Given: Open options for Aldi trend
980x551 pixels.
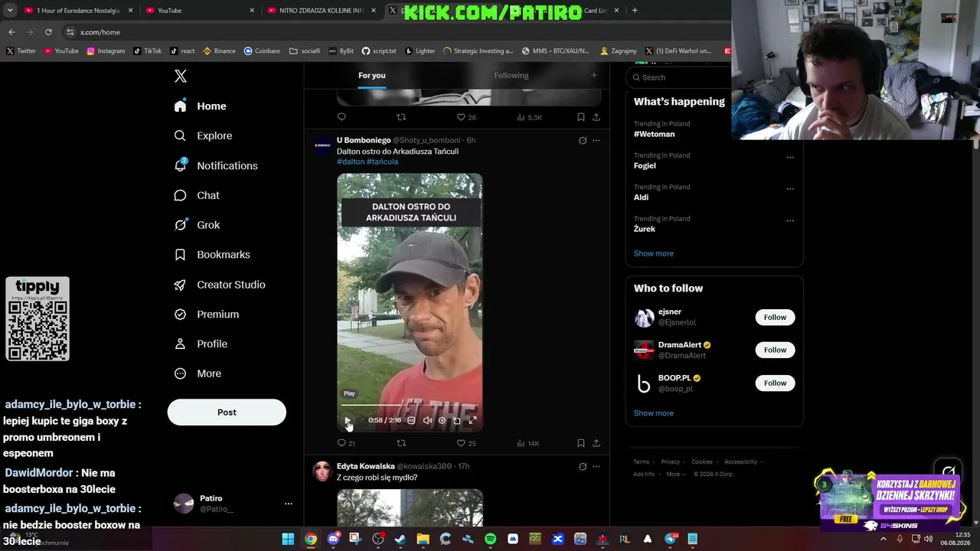Looking at the screenshot, I should 790,189.
